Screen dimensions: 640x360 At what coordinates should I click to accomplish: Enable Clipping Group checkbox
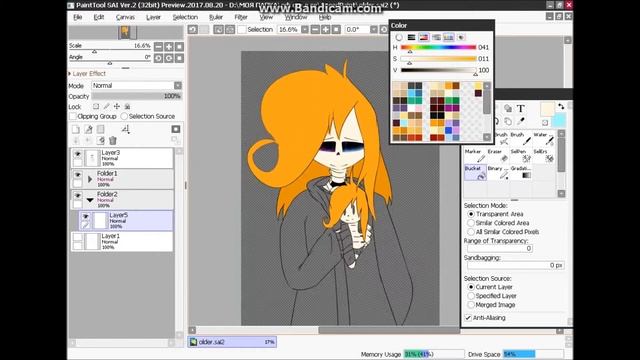[73, 116]
